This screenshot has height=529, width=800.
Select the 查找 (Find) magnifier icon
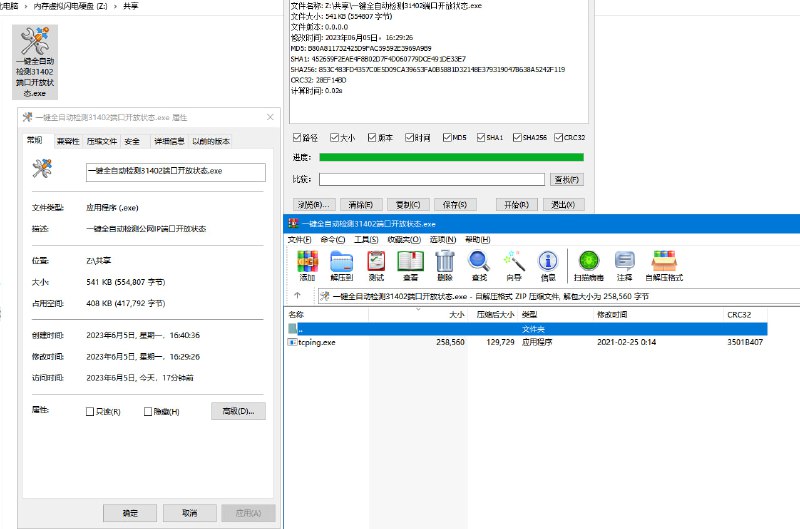pos(479,264)
